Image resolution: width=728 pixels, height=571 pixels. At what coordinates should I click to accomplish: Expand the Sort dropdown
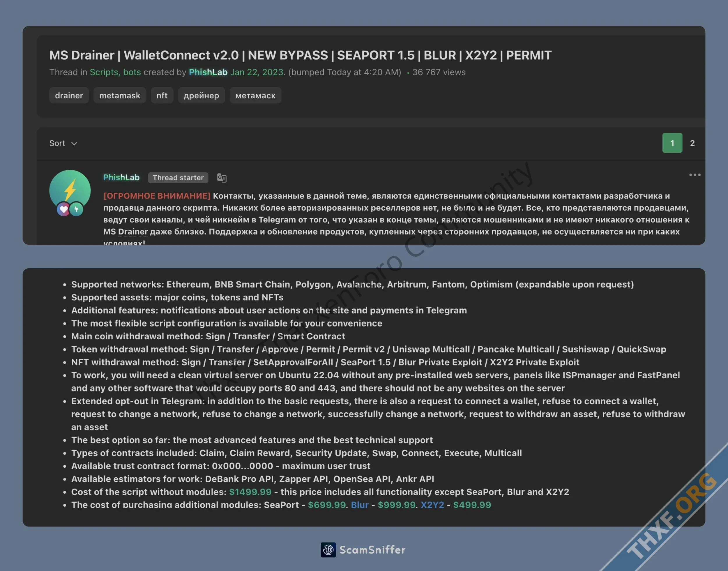click(x=63, y=143)
